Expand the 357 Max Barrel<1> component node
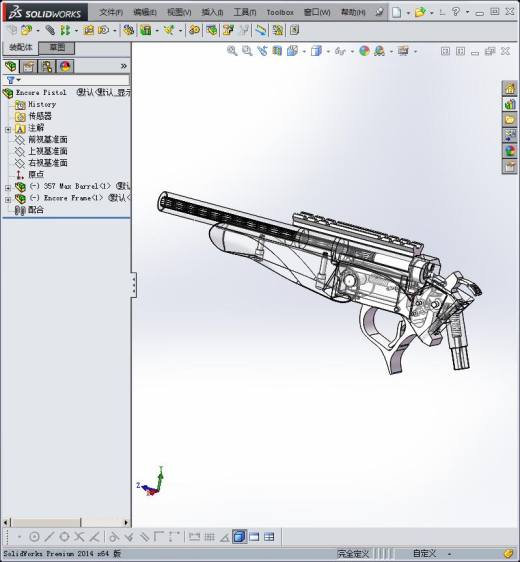 [x=8, y=188]
